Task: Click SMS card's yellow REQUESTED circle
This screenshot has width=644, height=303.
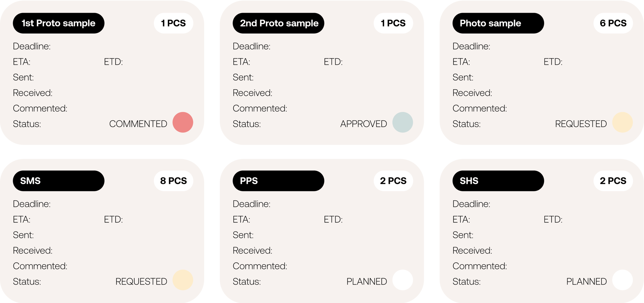Action: click(x=183, y=280)
